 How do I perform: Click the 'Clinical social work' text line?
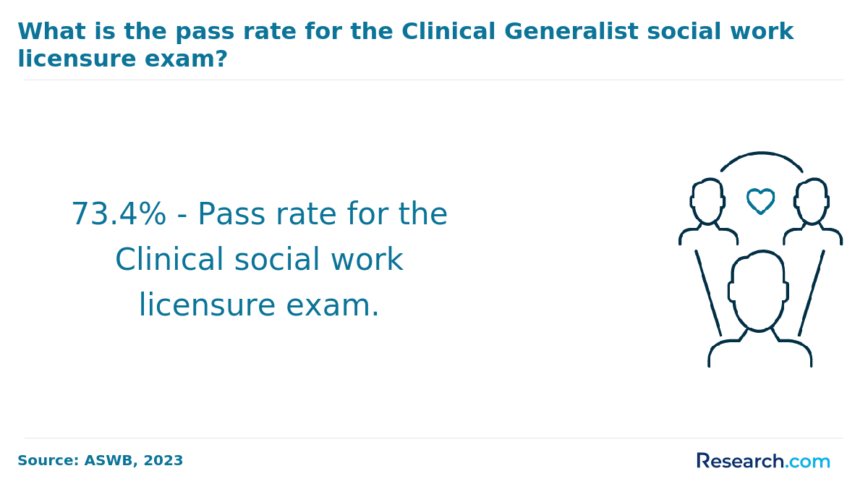(259, 260)
